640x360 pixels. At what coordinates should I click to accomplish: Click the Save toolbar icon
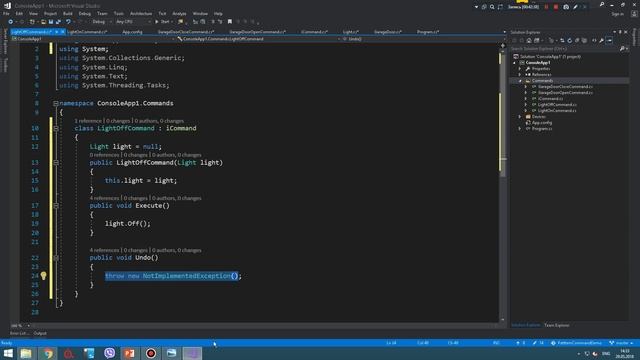pyautogui.click(x=51, y=22)
